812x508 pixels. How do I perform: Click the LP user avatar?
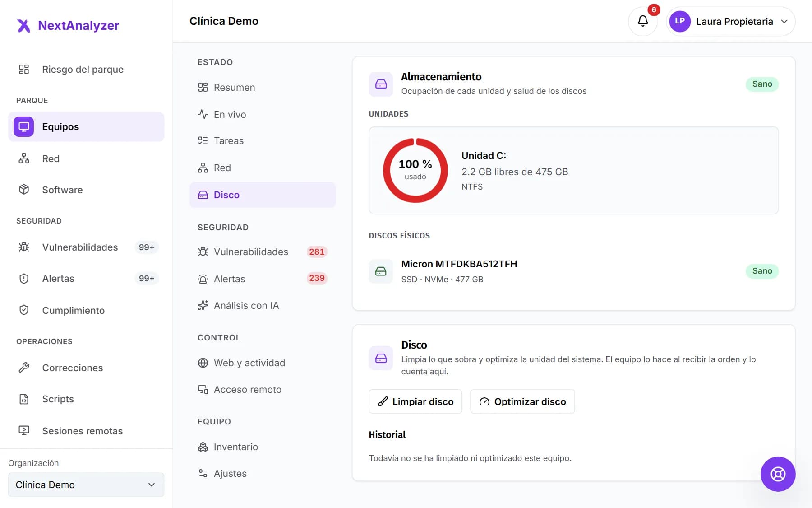[x=680, y=21]
